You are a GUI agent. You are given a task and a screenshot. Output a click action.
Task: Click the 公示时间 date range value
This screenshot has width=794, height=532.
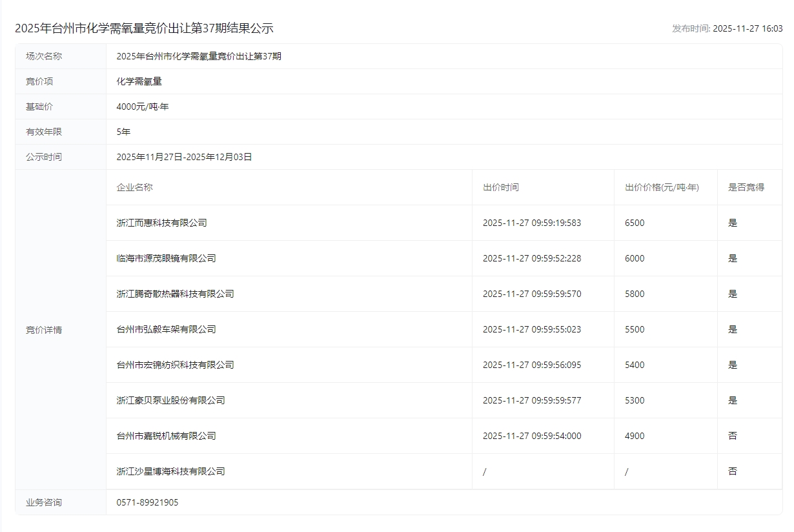tap(184, 157)
